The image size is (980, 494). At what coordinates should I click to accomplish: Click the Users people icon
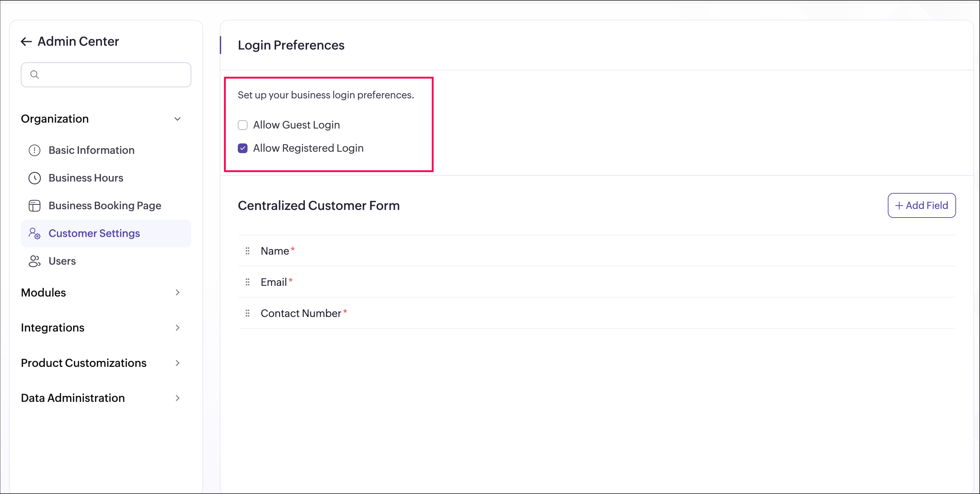point(35,261)
